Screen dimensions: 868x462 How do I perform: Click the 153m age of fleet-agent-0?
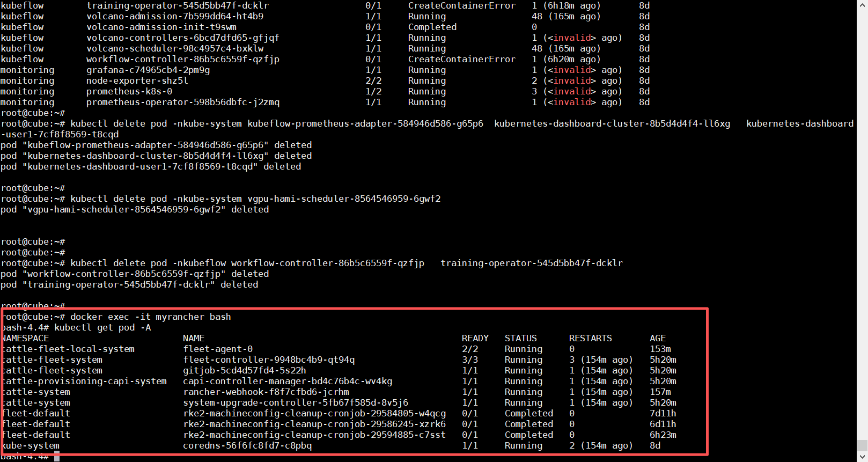pos(660,349)
